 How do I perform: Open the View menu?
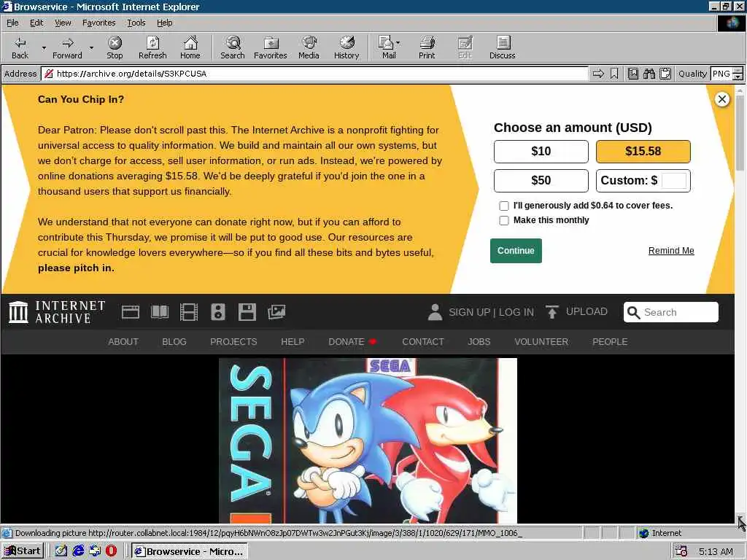[x=63, y=23]
